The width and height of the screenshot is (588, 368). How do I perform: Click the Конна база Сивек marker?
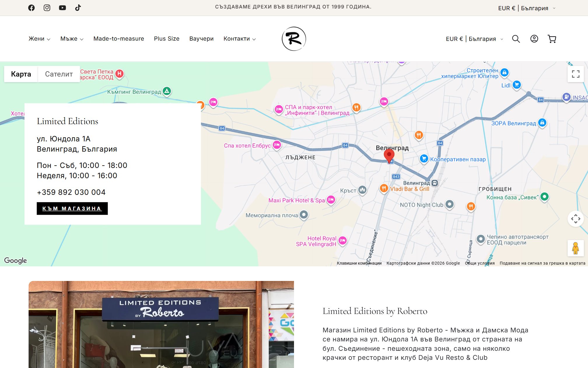[544, 197]
